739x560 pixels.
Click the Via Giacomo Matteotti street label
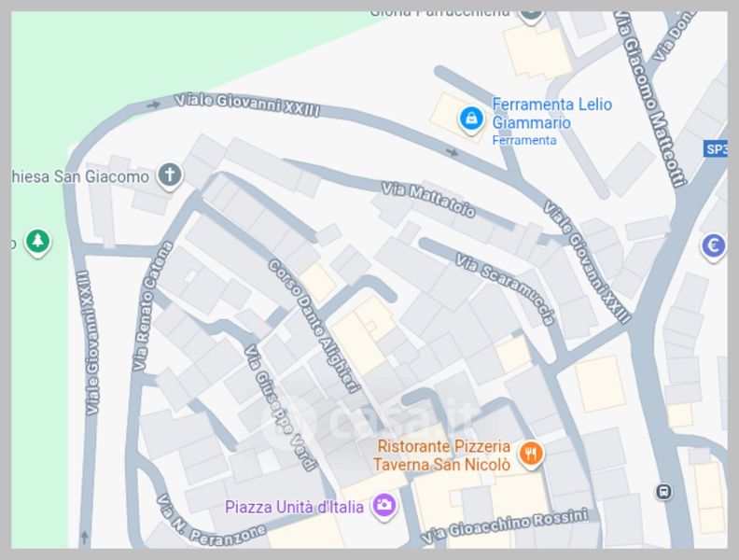pyautogui.click(x=651, y=99)
